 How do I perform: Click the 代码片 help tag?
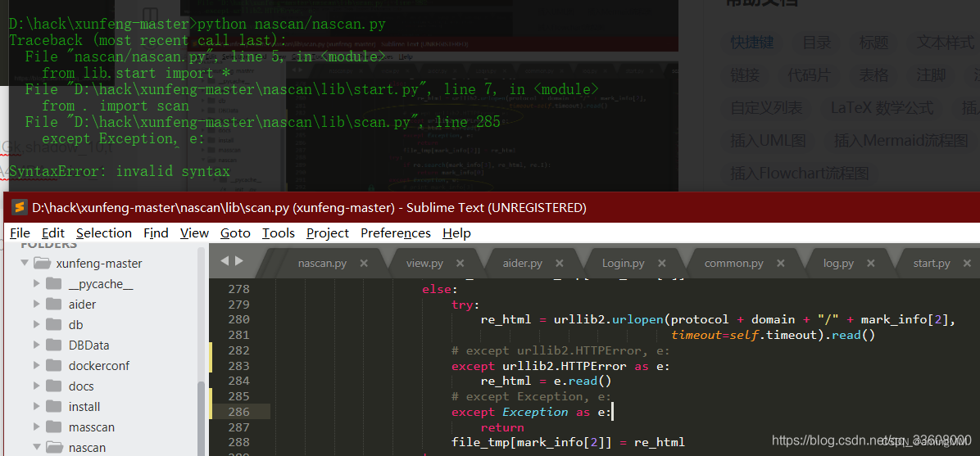coord(810,75)
